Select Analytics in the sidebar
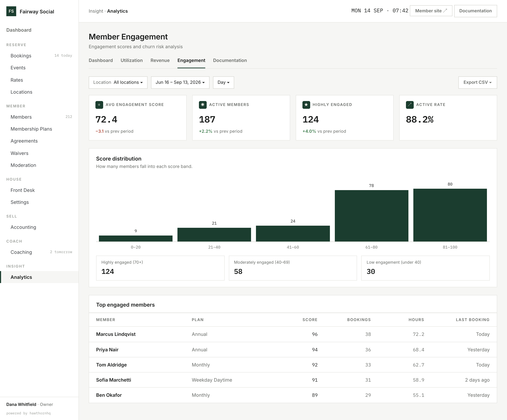Viewport: 507px width, 420px height. 39,277
